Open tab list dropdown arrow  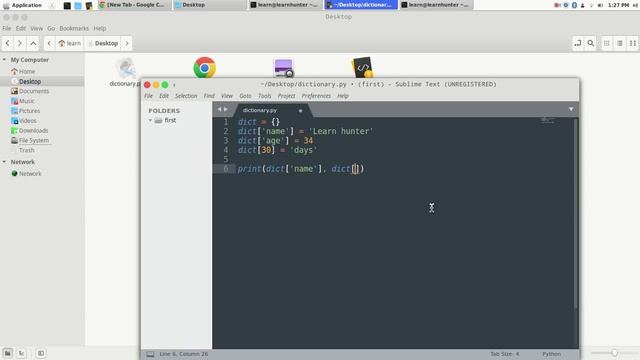pos(571,109)
